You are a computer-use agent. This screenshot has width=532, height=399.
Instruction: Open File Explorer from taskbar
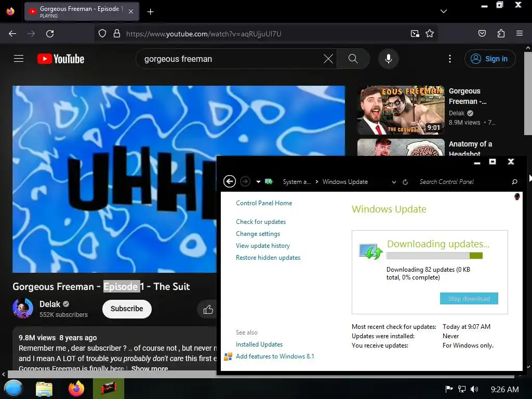point(44,389)
